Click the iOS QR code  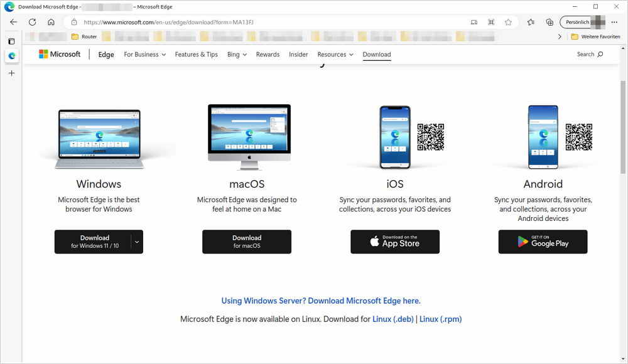(x=431, y=137)
